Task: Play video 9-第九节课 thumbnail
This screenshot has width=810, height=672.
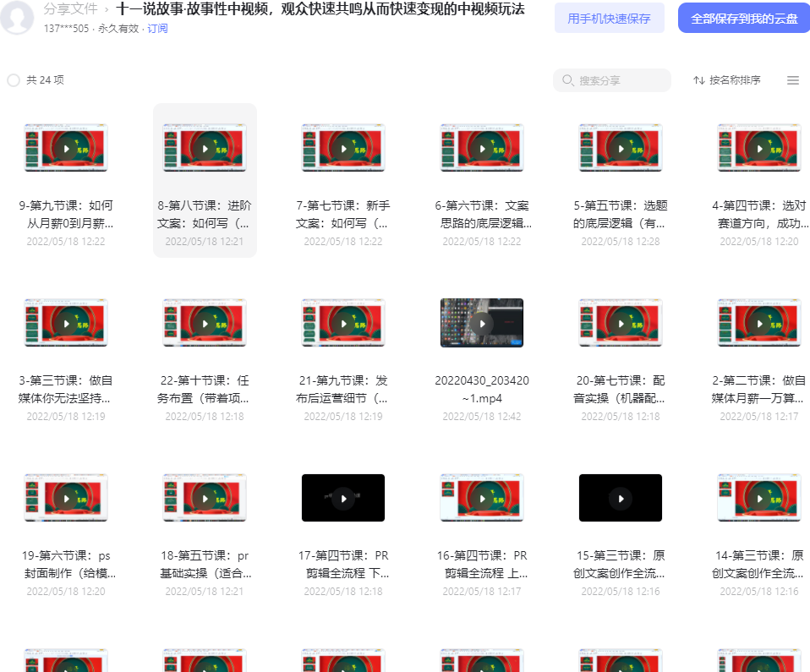Action: 66,148
